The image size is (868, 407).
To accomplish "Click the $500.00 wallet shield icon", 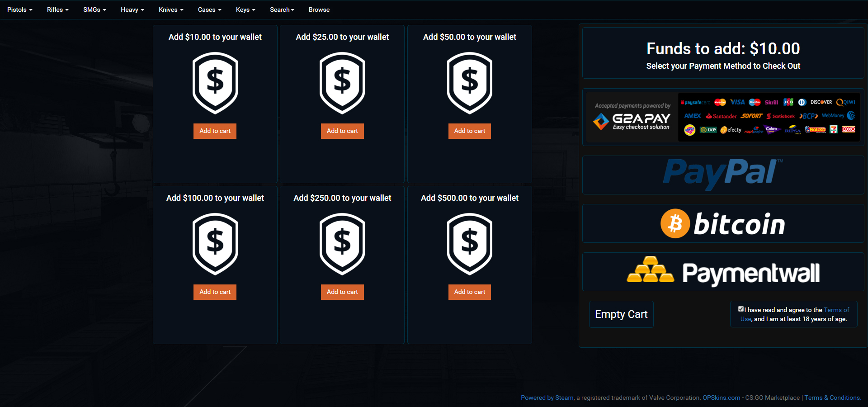I will (x=469, y=244).
